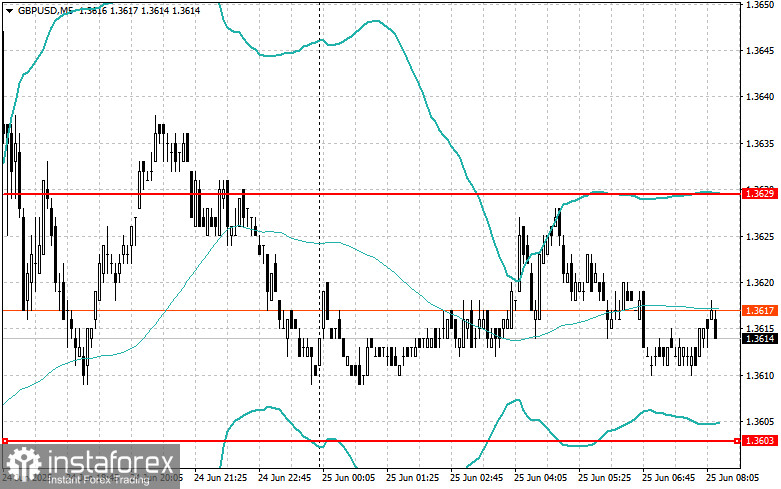
Task: Select the 1.3617 orange price label
Action: pyautogui.click(x=760, y=310)
